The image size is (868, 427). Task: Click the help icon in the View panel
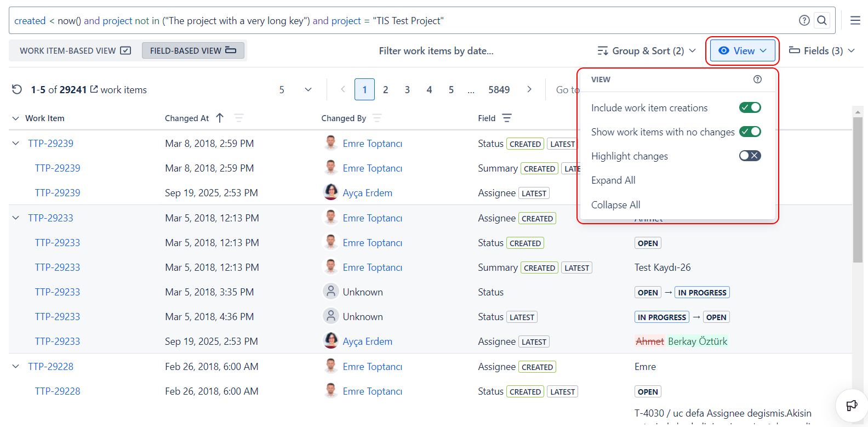(x=757, y=79)
